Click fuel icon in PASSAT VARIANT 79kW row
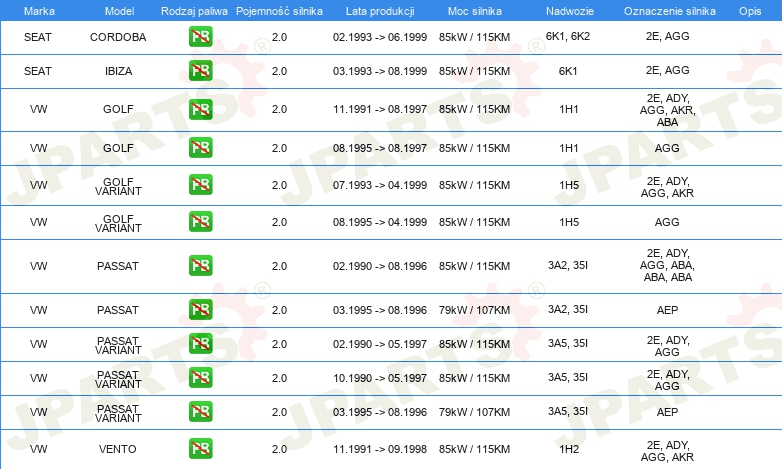 [x=200, y=412]
